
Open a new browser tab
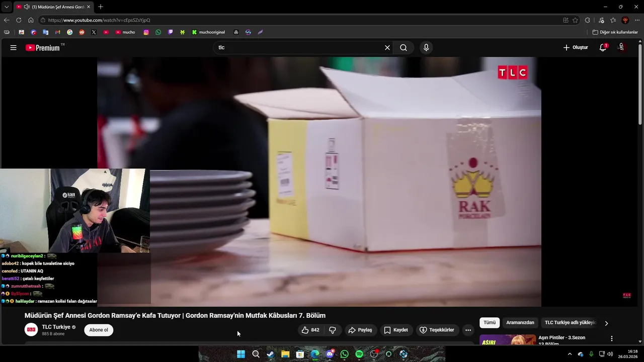point(101,7)
